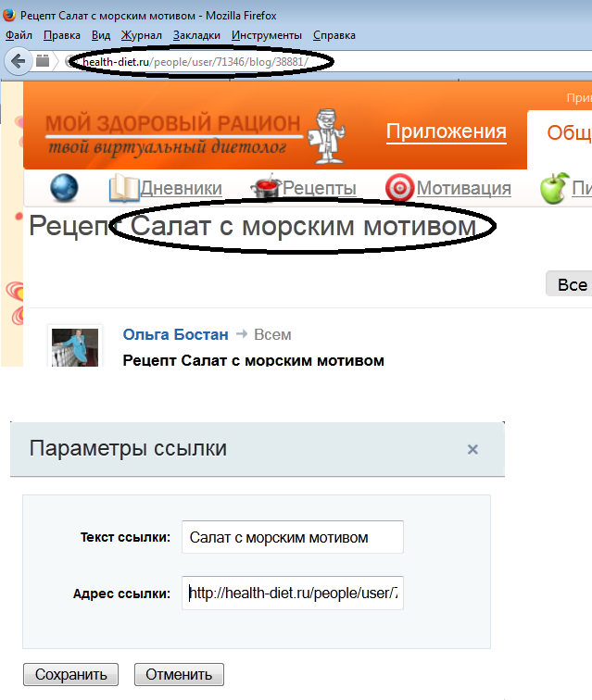592x700 pixels.
Task: Click the globe icon in site navigation
Action: (x=64, y=188)
